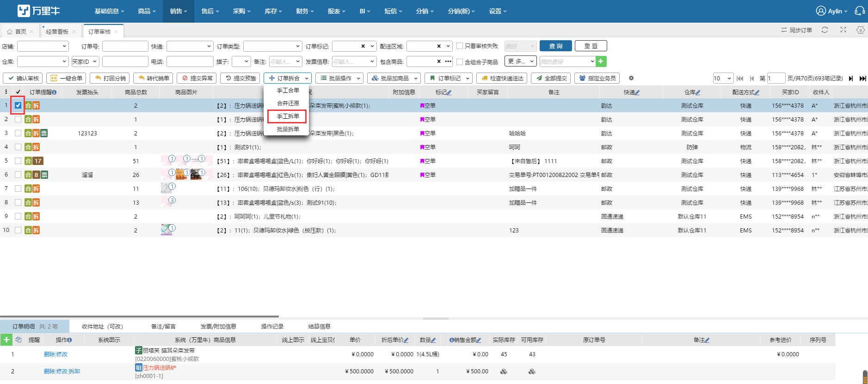Open the Aylin user account menu
The image size is (868, 384).
point(831,11)
